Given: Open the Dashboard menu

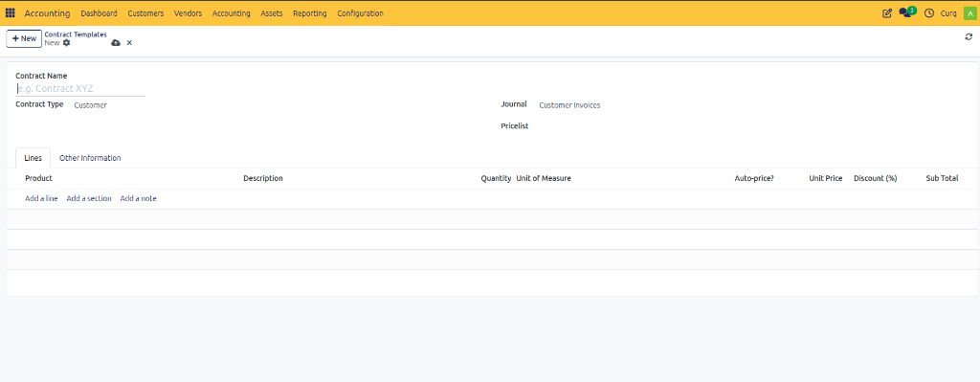Looking at the screenshot, I should click(99, 13).
